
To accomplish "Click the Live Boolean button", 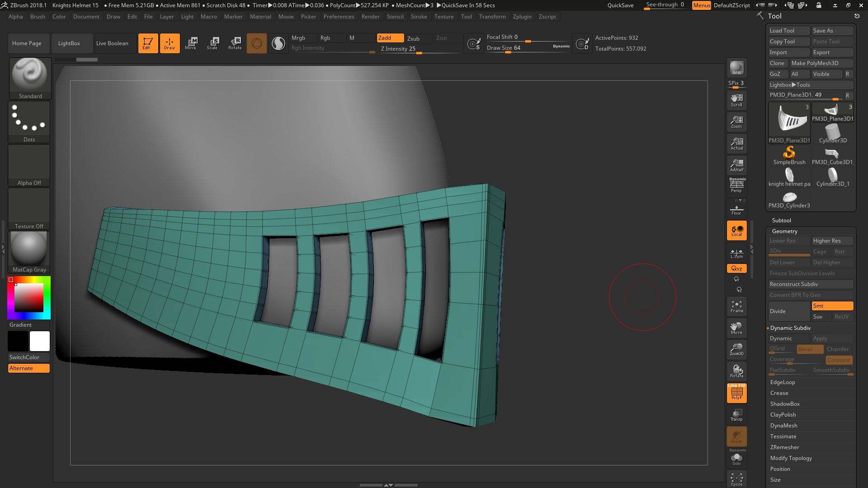I will point(112,43).
